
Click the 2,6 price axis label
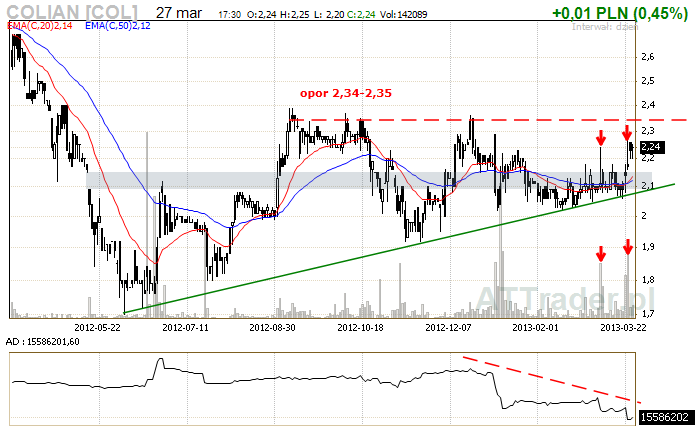pyautogui.click(x=648, y=57)
